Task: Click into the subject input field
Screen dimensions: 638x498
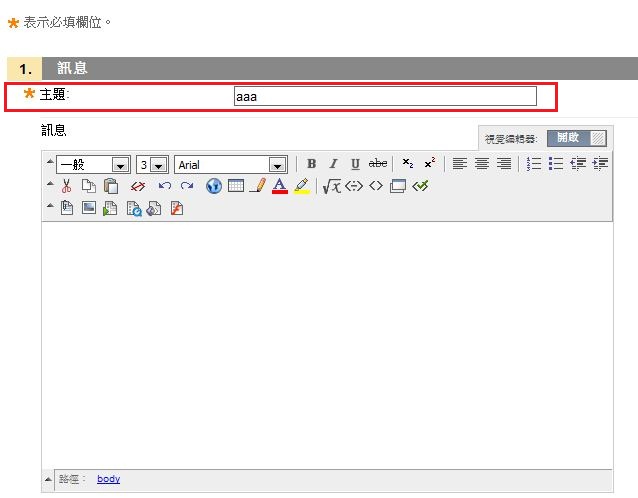Action: click(x=384, y=96)
